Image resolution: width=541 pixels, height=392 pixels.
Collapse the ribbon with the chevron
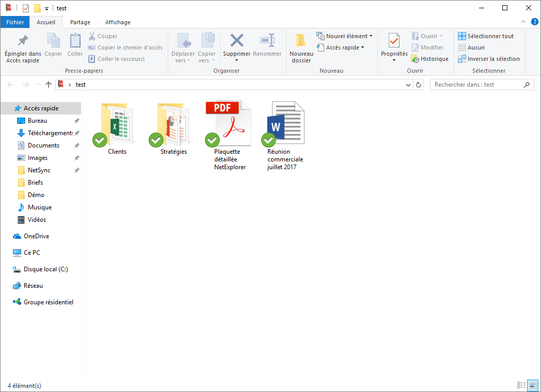(x=523, y=22)
